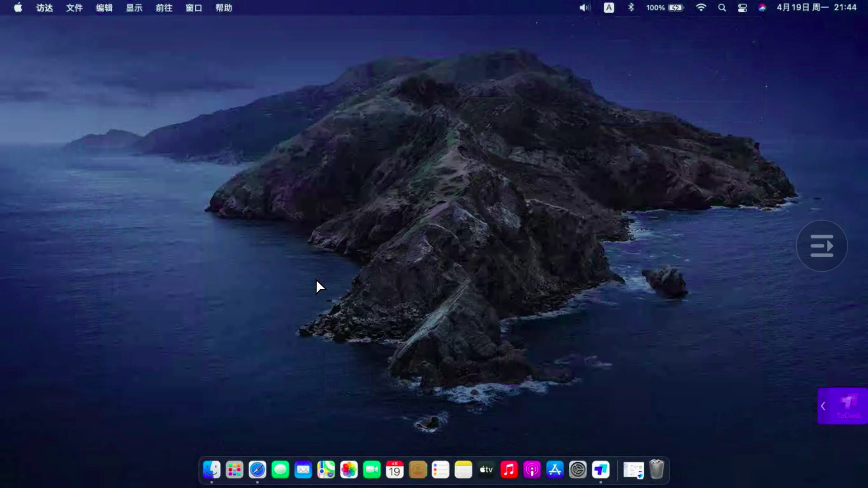Open the Trash in the Dock
Viewport: 868px width, 488px height.
656,469
